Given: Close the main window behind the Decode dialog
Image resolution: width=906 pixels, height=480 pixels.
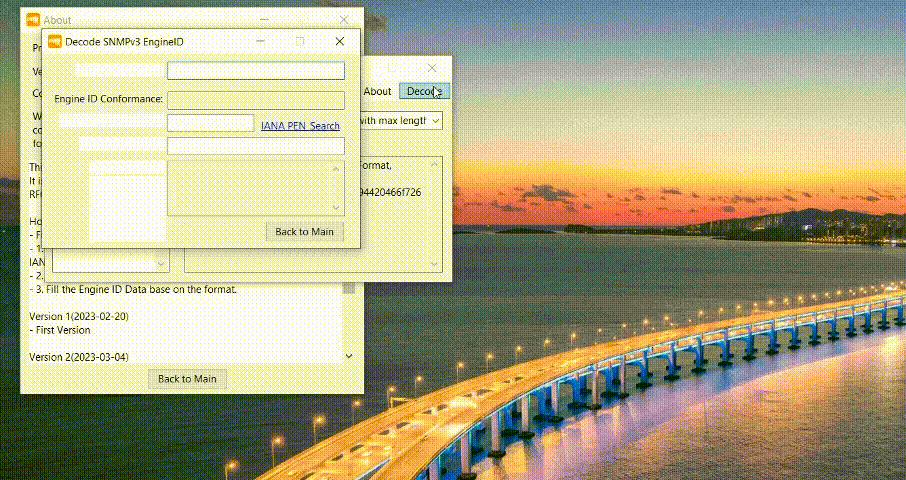Looking at the screenshot, I should click(x=432, y=68).
